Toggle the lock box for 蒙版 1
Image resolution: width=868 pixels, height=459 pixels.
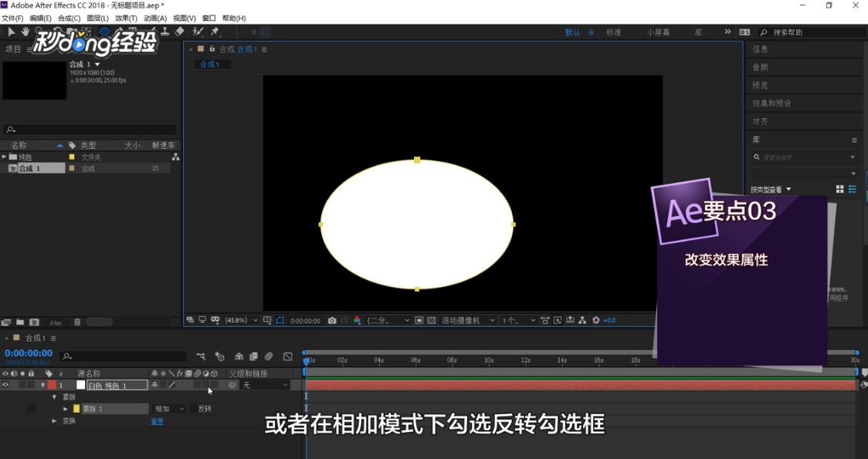tap(31, 409)
